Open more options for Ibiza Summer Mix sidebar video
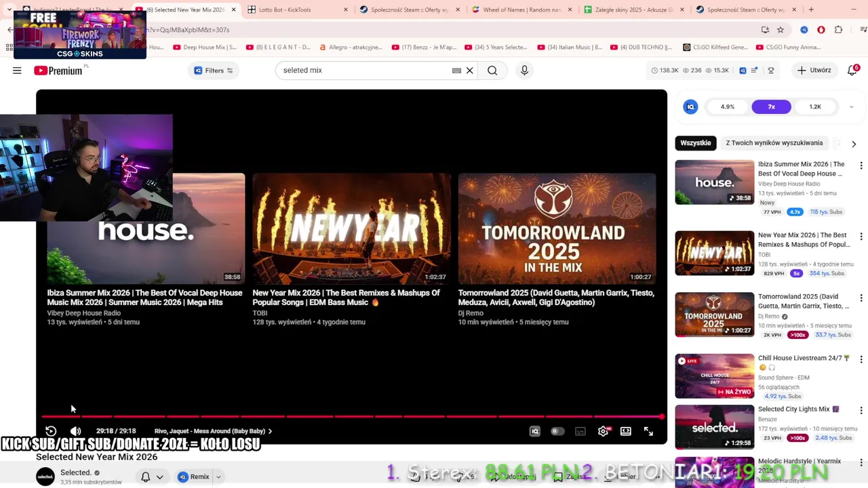868x488 pixels. tap(861, 165)
